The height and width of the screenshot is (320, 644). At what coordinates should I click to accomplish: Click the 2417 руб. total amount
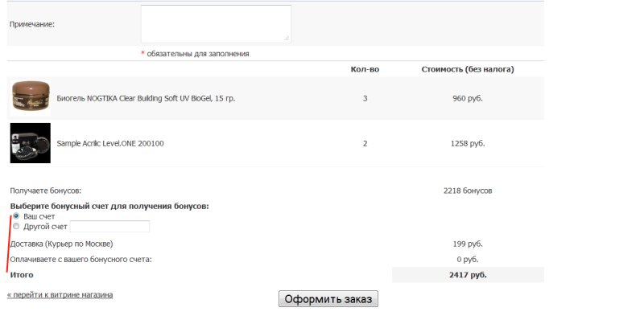point(468,275)
